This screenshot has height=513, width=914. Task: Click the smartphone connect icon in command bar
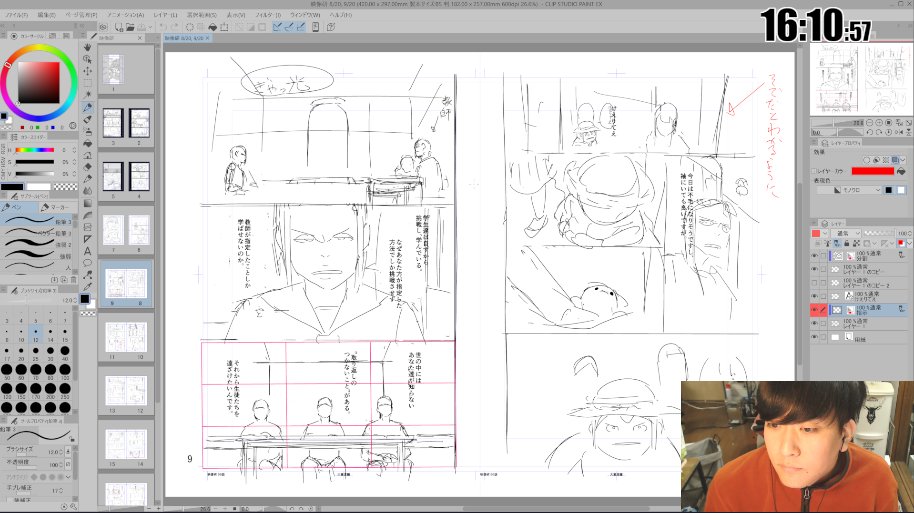click(x=315, y=27)
